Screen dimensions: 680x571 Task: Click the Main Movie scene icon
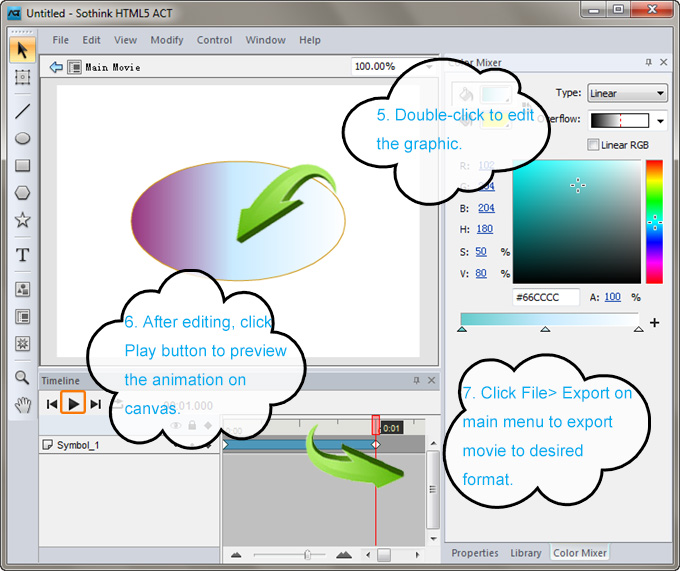(x=74, y=67)
